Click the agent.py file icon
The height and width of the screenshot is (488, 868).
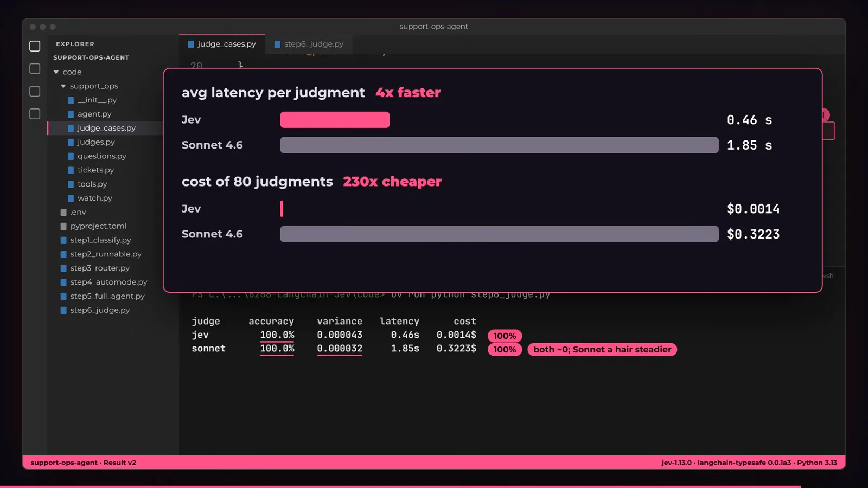tap(71, 114)
